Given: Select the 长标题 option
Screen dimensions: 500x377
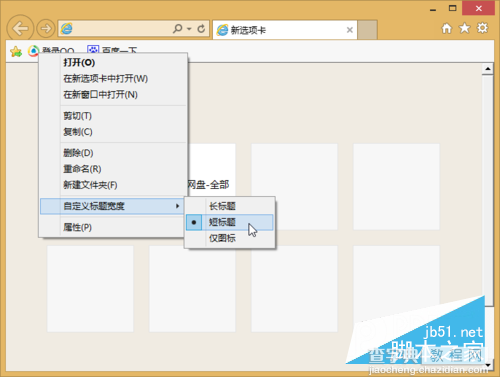Looking at the screenshot, I should click(x=230, y=206).
